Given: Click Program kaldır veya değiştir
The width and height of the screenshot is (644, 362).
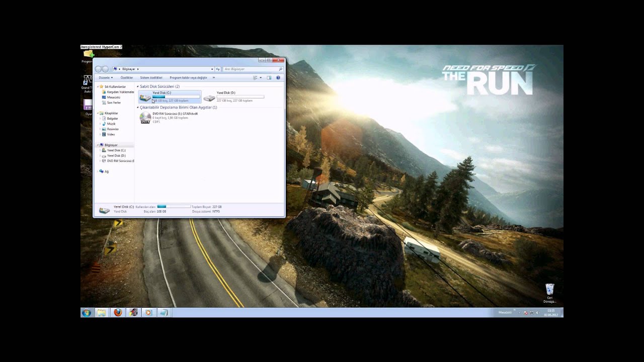Looking at the screenshot, I should click(x=188, y=77).
